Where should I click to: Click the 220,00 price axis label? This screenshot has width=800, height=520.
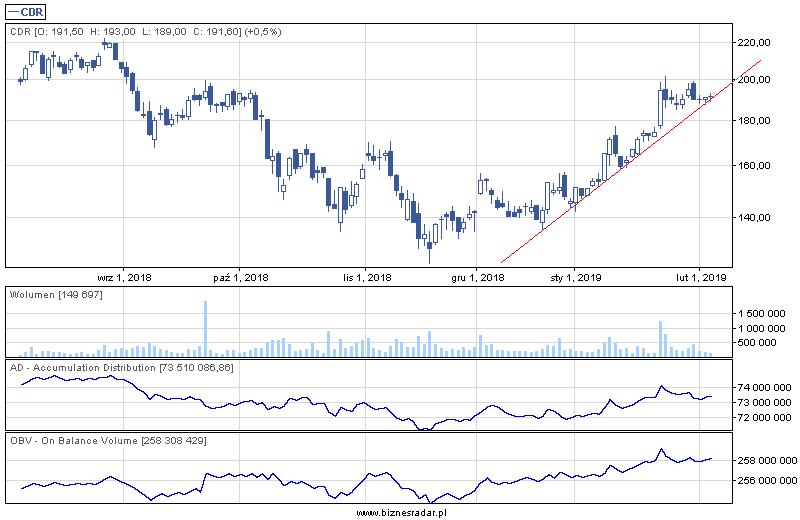pyautogui.click(x=753, y=43)
